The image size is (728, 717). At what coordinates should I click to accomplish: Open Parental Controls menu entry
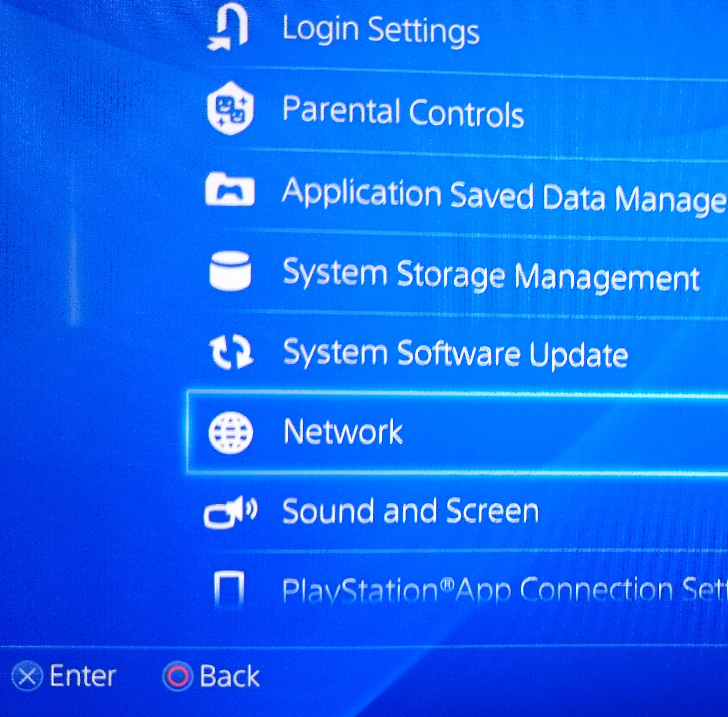[403, 111]
